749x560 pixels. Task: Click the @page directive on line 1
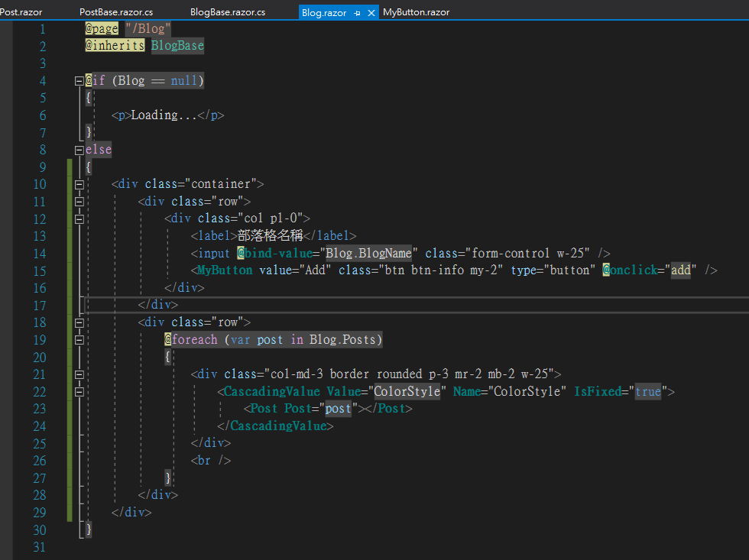coord(101,28)
